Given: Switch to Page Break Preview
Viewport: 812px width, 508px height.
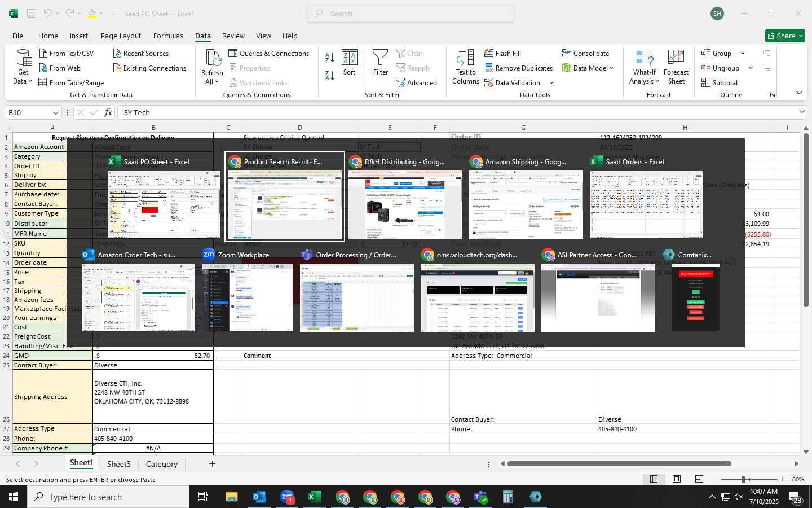Looking at the screenshot, I should pos(699,479).
